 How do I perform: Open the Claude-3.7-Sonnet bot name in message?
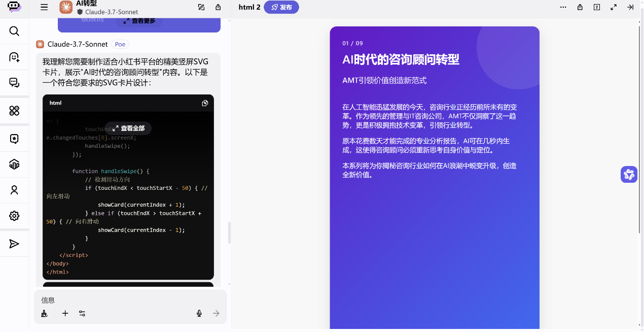coord(78,44)
